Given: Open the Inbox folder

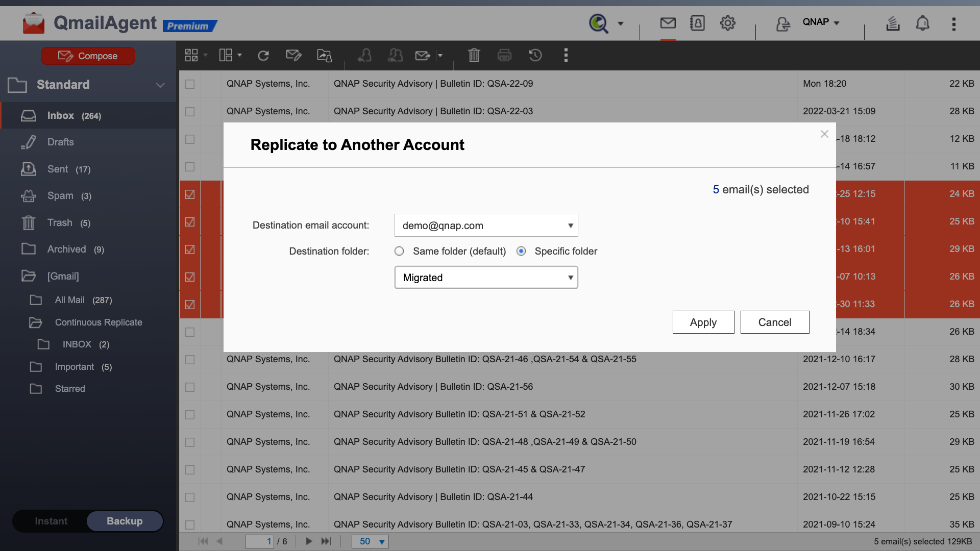Looking at the screenshot, I should pos(61,116).
